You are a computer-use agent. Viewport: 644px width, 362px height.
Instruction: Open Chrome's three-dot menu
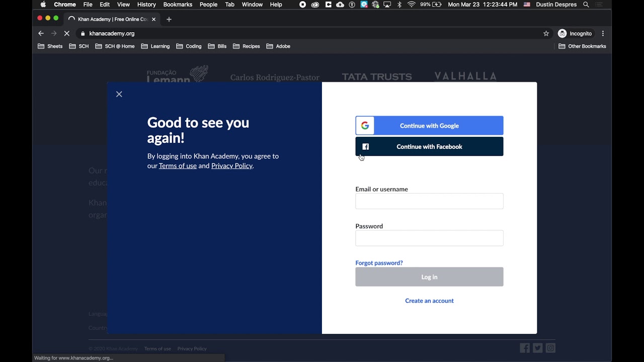point(603,34)
